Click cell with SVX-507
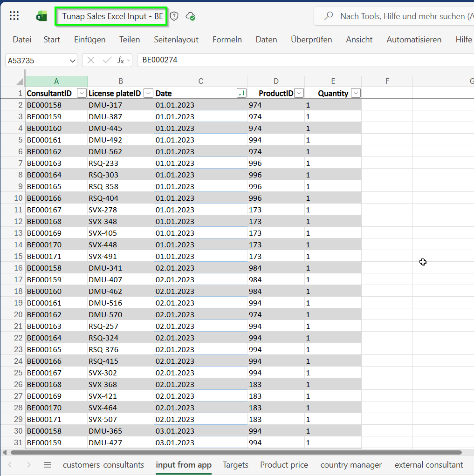474x476 pixels. [121, 419]
